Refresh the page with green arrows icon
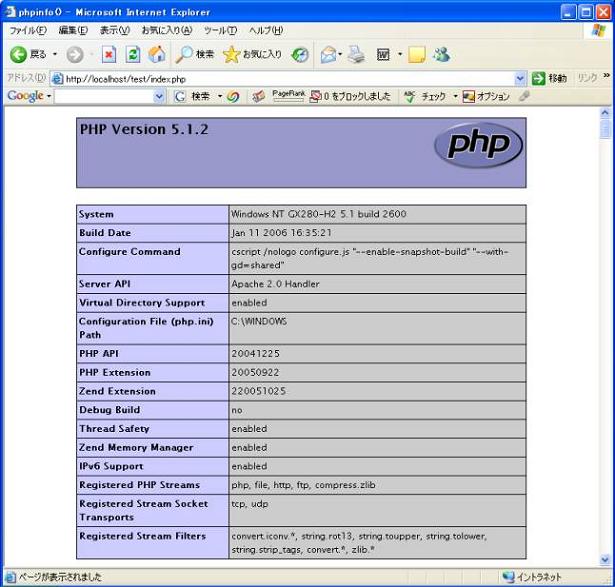 click(x=133, y=55)
